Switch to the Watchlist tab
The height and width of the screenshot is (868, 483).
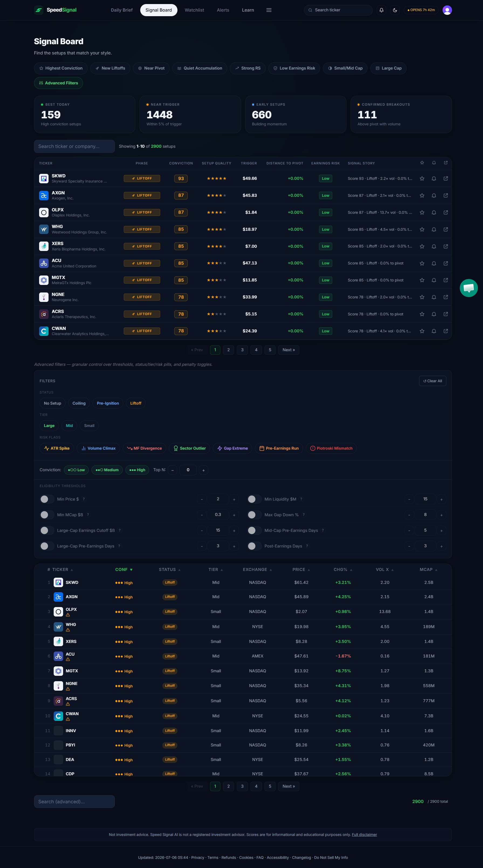194,10
